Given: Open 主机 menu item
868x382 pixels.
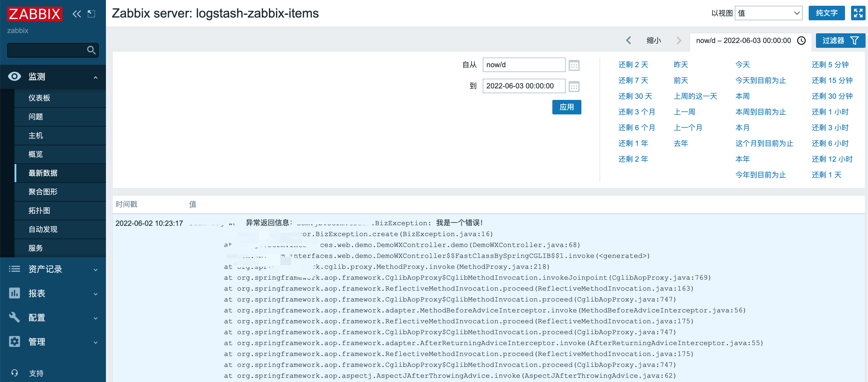Looking at the screenshot, I should [x=60, y=135].
